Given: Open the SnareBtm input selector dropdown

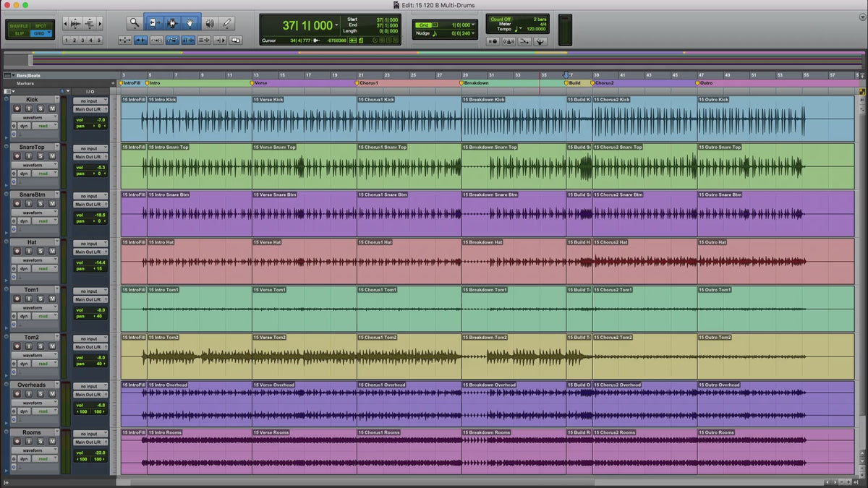Looking at the screenshot, I should point(90,196).
